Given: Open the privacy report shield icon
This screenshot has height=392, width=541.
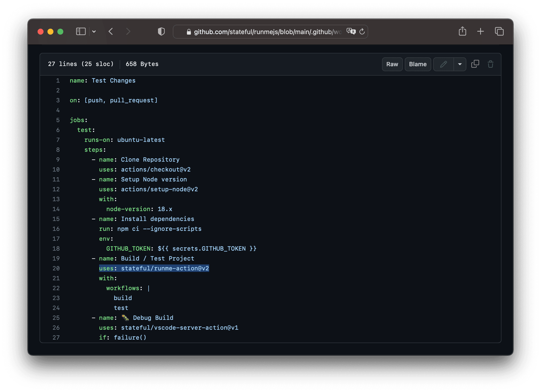Looking at the screenshot, I should pos(161,32).
